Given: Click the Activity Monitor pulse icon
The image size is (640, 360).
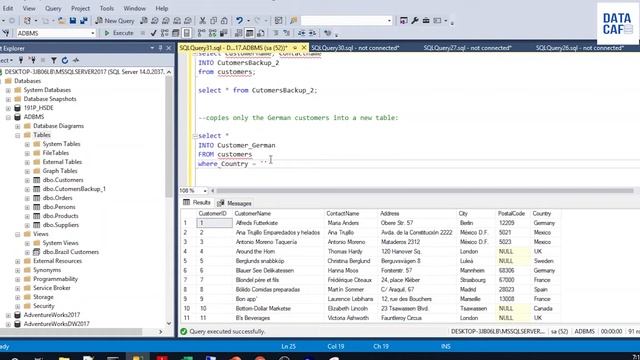Looking at the screenshot, I should [x=76, y=60].
